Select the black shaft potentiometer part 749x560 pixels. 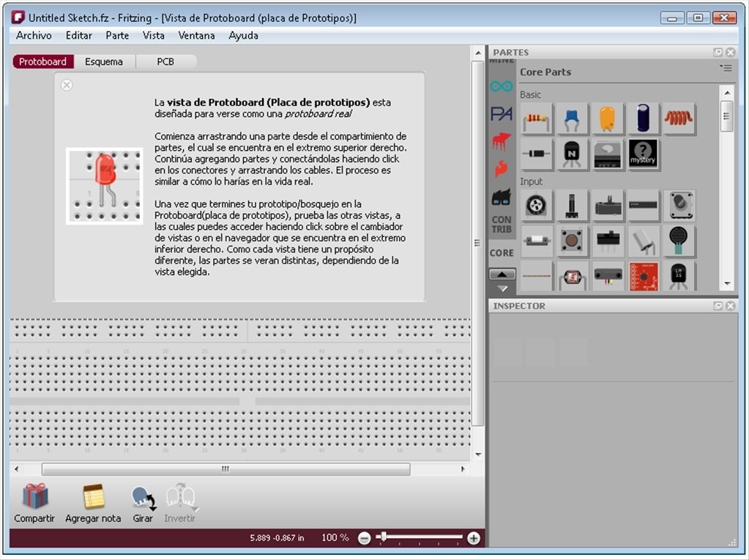(571, 205)
